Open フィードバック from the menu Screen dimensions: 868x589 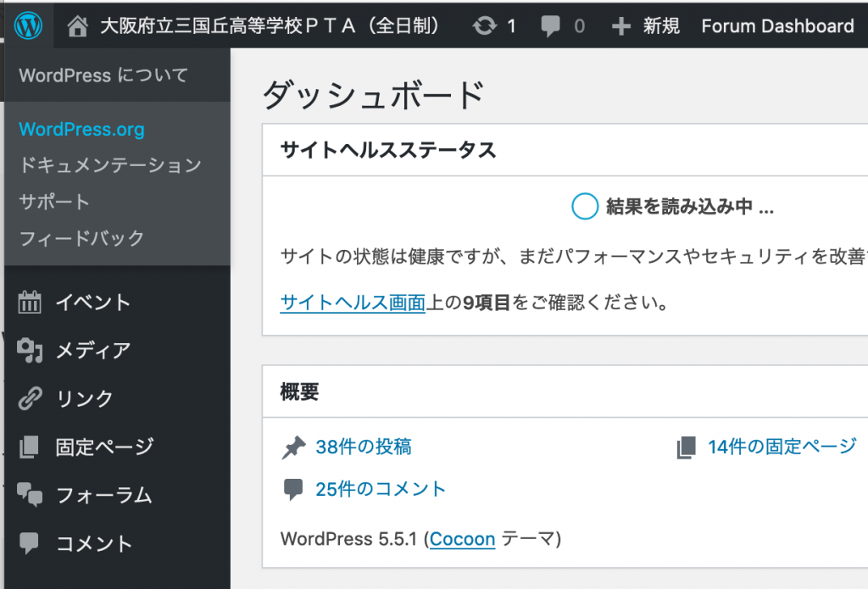pyautogui.click(x=81, y=238)
